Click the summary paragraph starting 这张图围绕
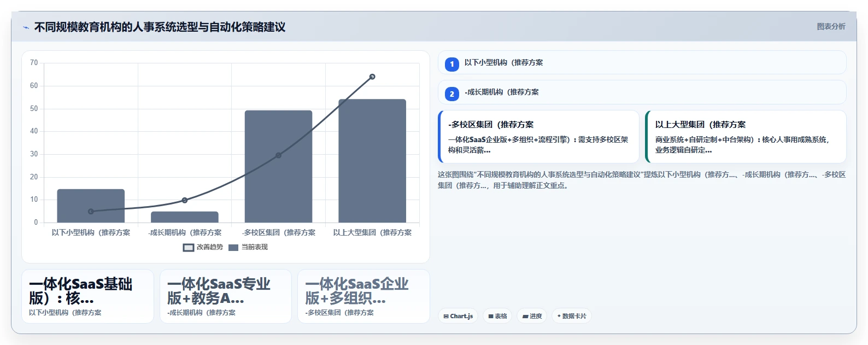This screenshot has height=345, width=868. [642, 180]
